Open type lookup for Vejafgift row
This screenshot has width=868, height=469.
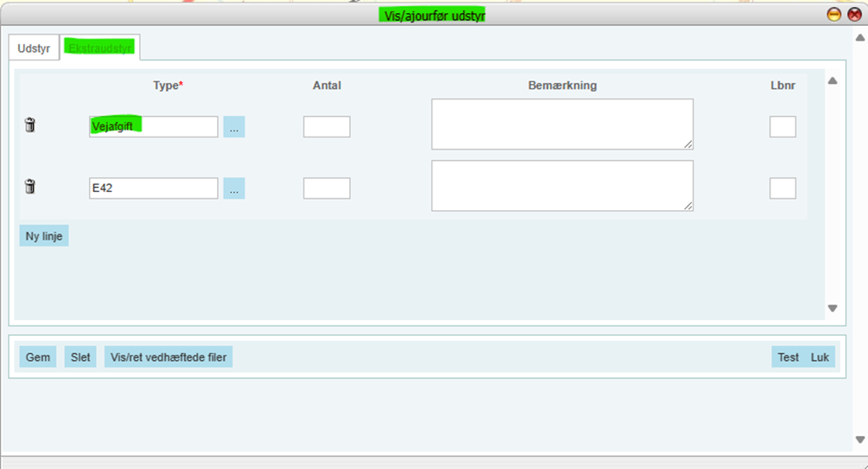233,127
